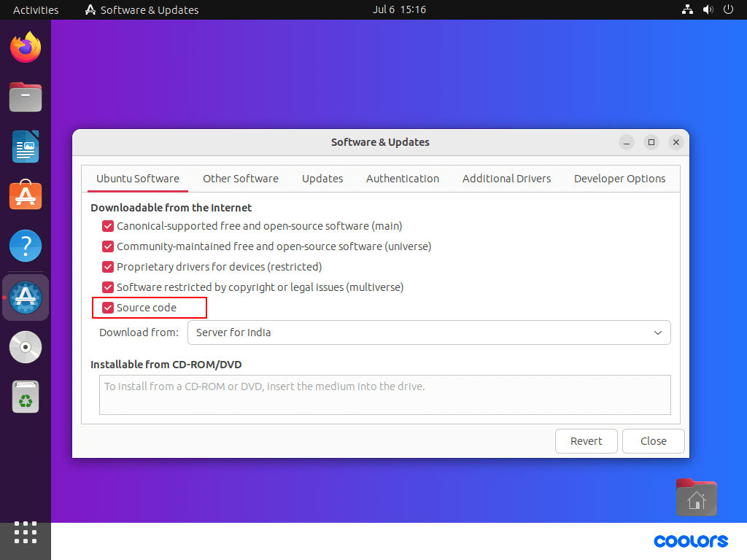Open the Updates tab
The height and width of the screenshot is (560, 747).
pyautogui.click(x=322, y=179)
